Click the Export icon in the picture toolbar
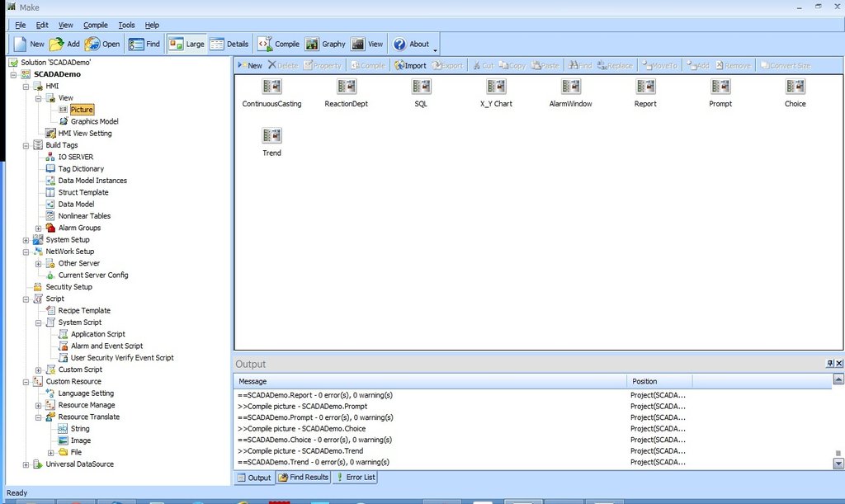Screen dimensions: 845x504 [x=448, y=64]
